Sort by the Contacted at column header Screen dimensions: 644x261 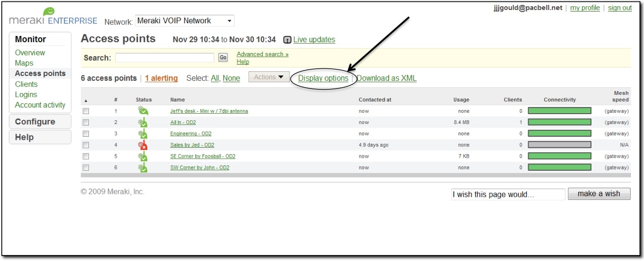(375, 100)
